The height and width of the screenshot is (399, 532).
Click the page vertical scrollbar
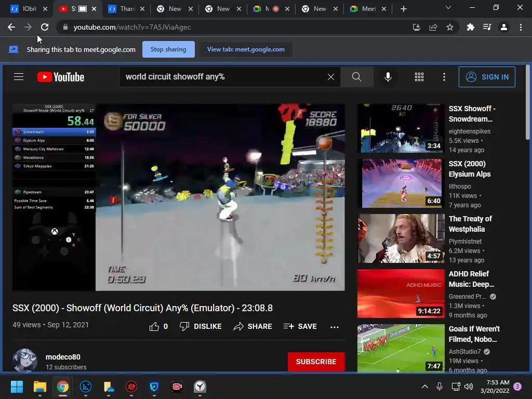click(527, 102)
